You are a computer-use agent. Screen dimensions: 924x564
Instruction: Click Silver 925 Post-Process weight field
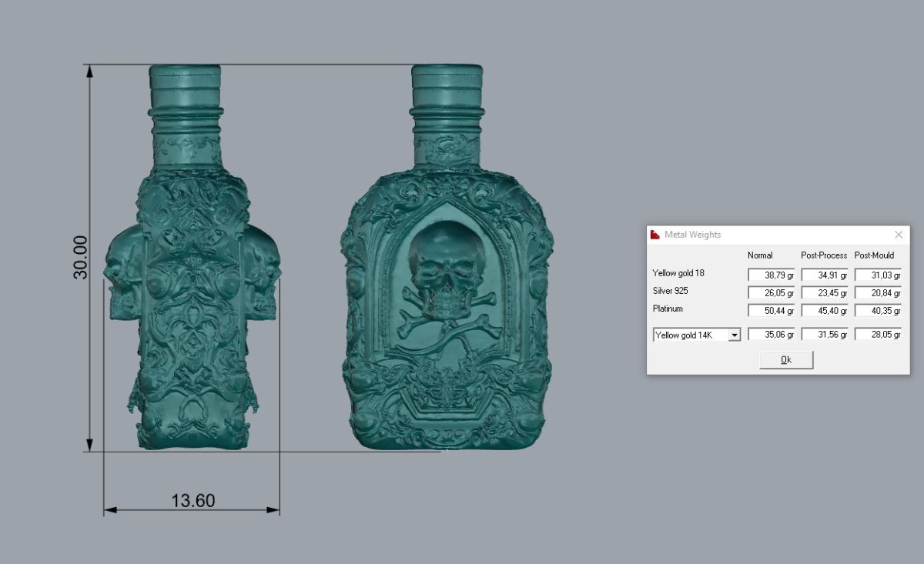click(x=825, y=292)
